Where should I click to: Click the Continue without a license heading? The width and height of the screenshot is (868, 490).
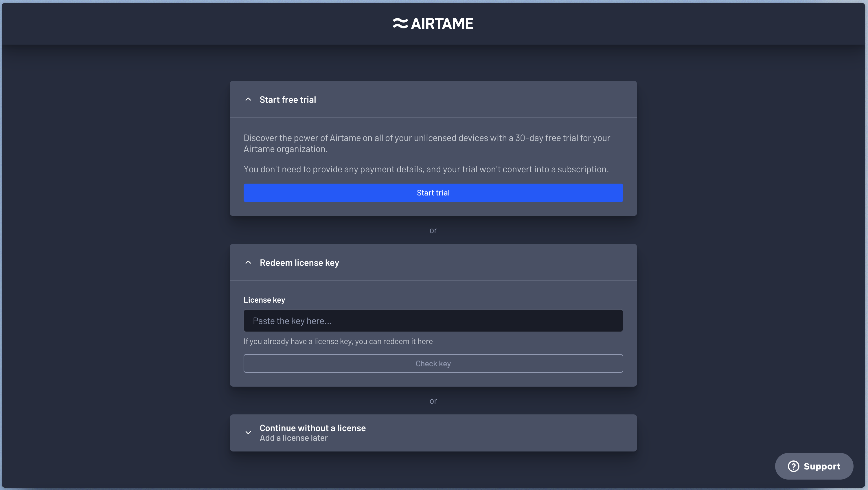click(313, 428)
